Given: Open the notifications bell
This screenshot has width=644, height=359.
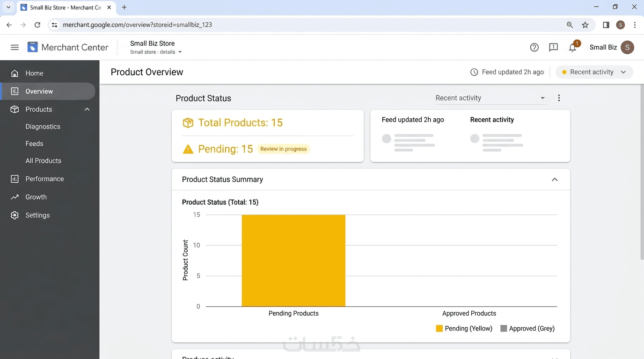Looking at the screenshot, I should point(572,47).
